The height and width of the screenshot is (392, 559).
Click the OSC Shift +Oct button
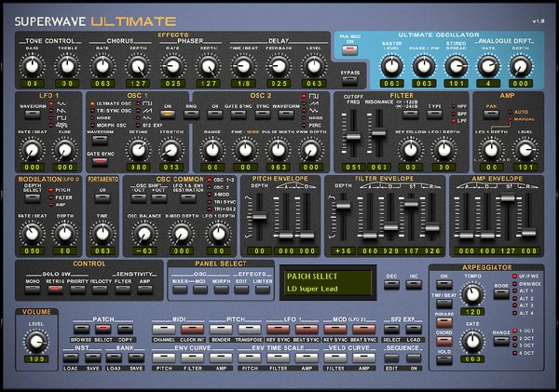coord(159,198)
